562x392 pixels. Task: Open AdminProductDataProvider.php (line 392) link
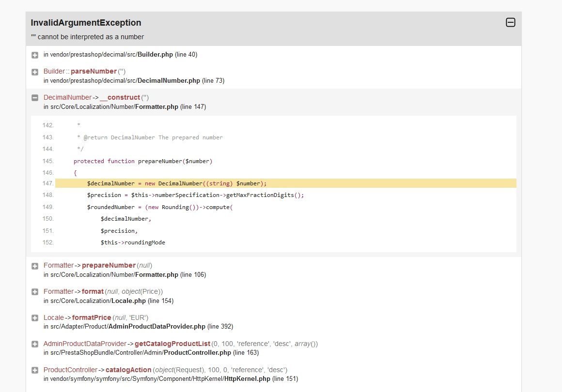point(139,327)
